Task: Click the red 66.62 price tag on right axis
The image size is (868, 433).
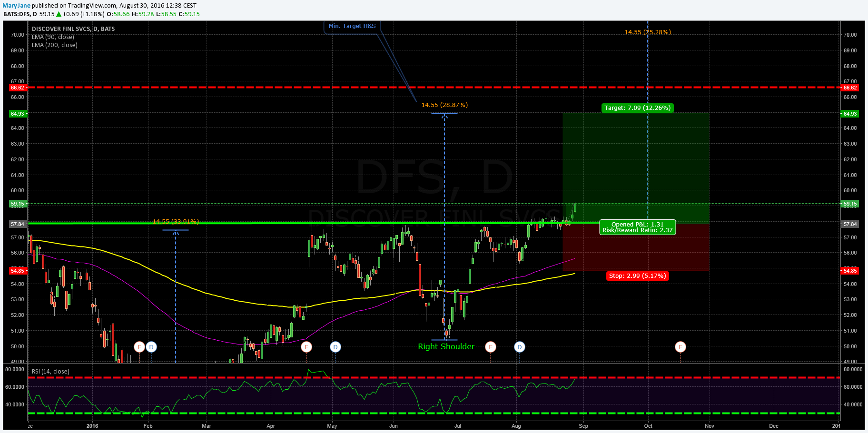Action: tap(850, 88)
